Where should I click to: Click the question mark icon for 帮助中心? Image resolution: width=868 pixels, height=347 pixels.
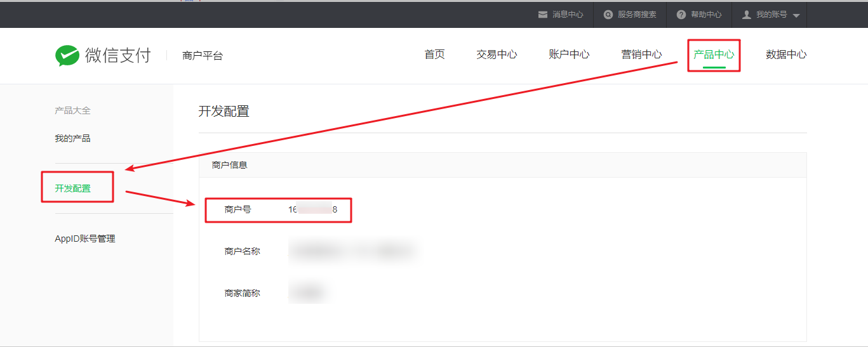coord(681,14)
